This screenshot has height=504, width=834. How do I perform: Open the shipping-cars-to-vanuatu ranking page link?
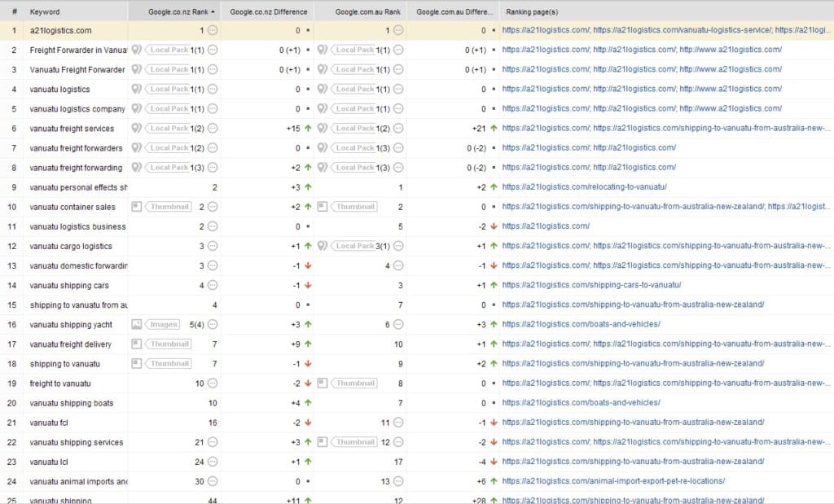pyautogui.click(x=591, y=285)
